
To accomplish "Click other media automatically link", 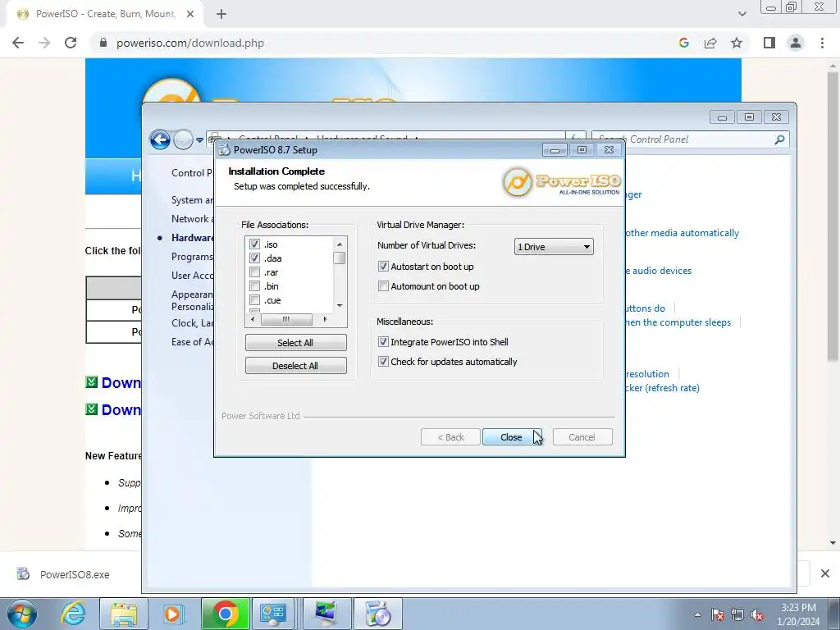I will (x=682, y=233).
